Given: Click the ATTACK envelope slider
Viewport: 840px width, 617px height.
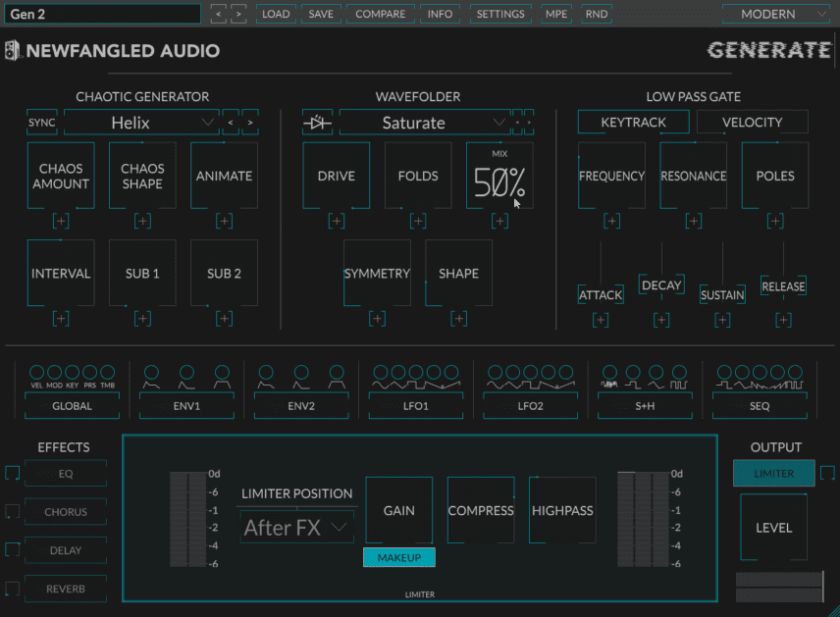Looking at the screenshot, I should (601, 294).
